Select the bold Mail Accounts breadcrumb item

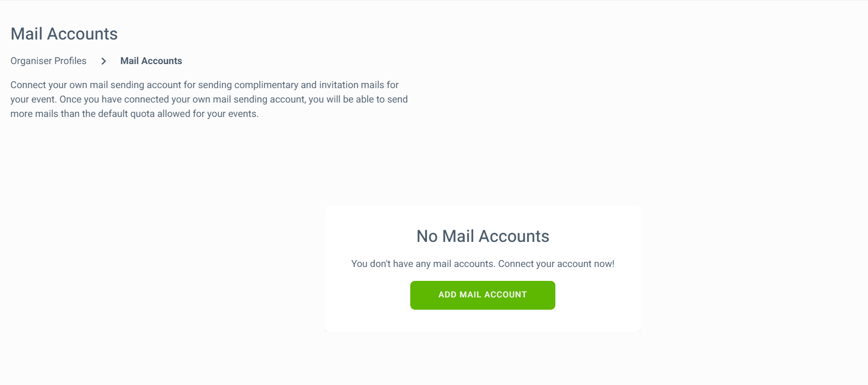pos(151,61)
